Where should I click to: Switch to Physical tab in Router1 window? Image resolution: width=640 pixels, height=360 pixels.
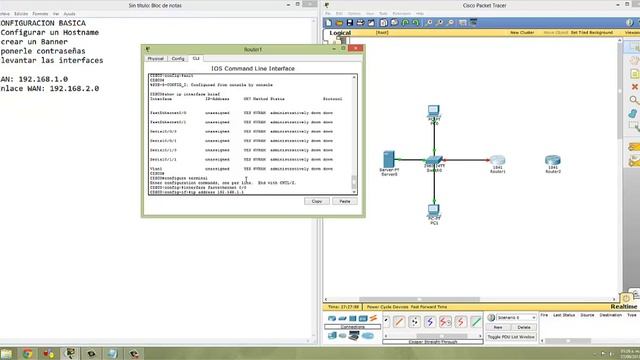point(155,59)
